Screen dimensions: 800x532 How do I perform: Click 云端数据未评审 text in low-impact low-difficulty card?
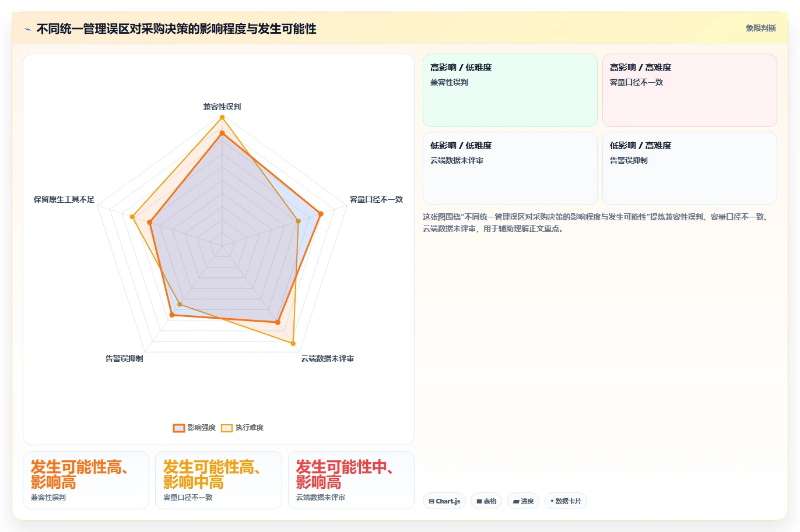(457, 160)
